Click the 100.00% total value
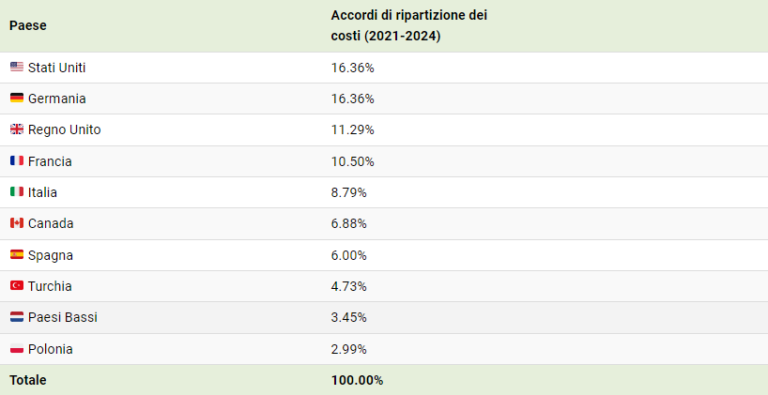 (x=357, y=380)
